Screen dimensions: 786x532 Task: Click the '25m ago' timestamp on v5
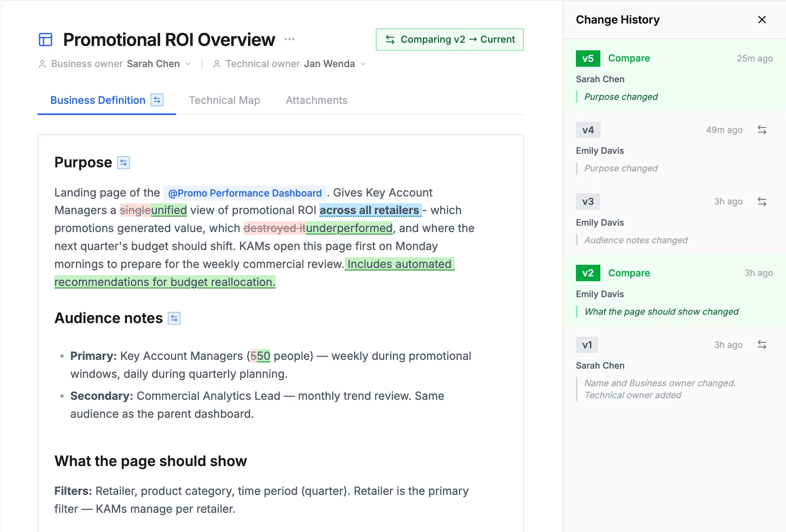[755, 58]
